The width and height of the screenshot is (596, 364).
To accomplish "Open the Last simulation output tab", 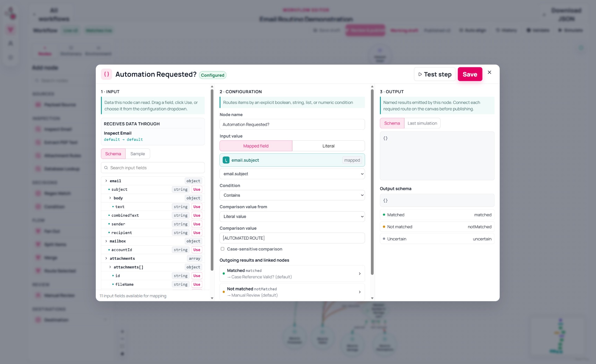I will point(422,123).
